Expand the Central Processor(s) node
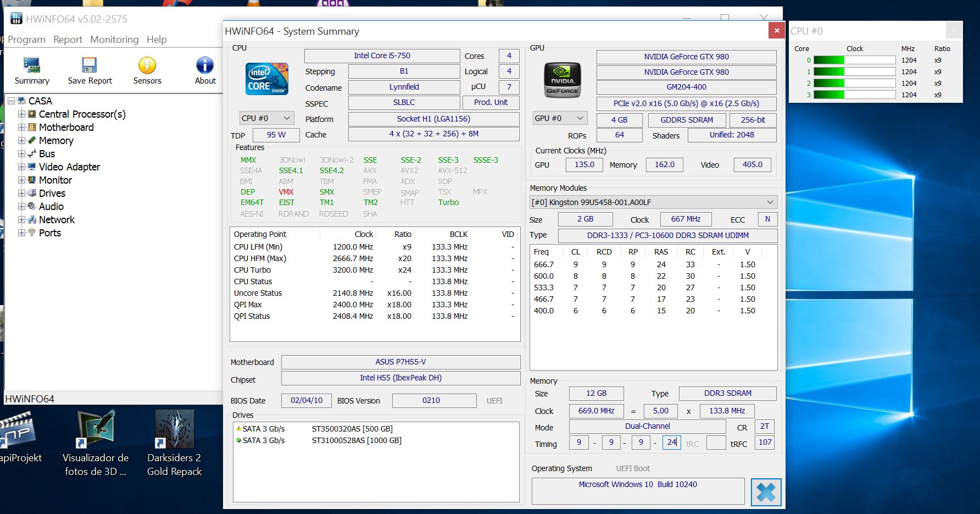This screenshot has width=980, height=514. pos(21,114)
